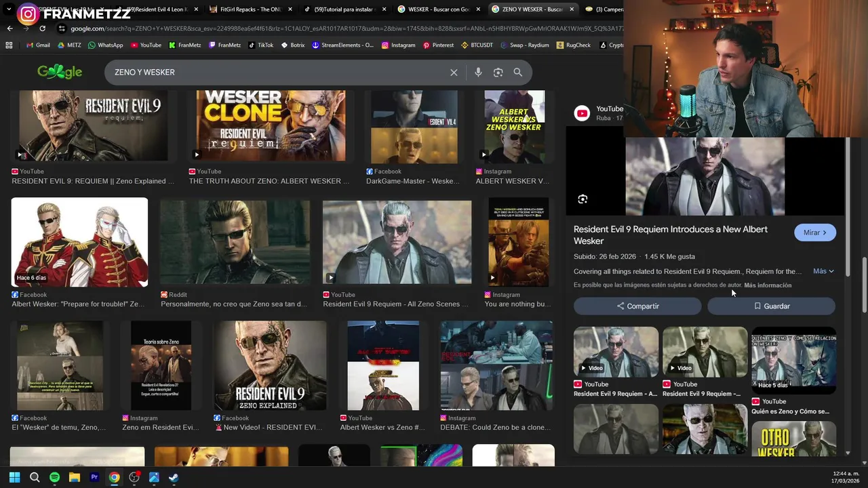Open the Instagram bookmark
The image size is (868, 488).
coord(399,45)
